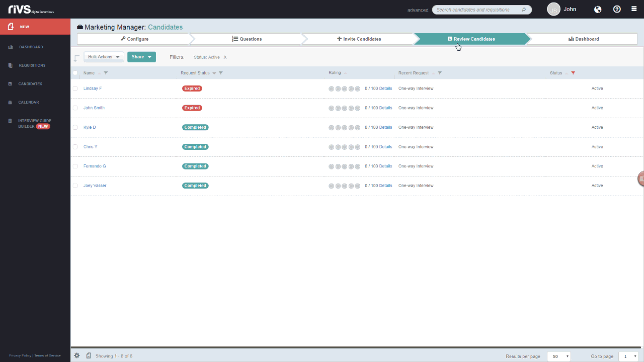This screenshot has height=362, width=644.
Task: Open the Results per page dropdown
Action: [558, 356]
